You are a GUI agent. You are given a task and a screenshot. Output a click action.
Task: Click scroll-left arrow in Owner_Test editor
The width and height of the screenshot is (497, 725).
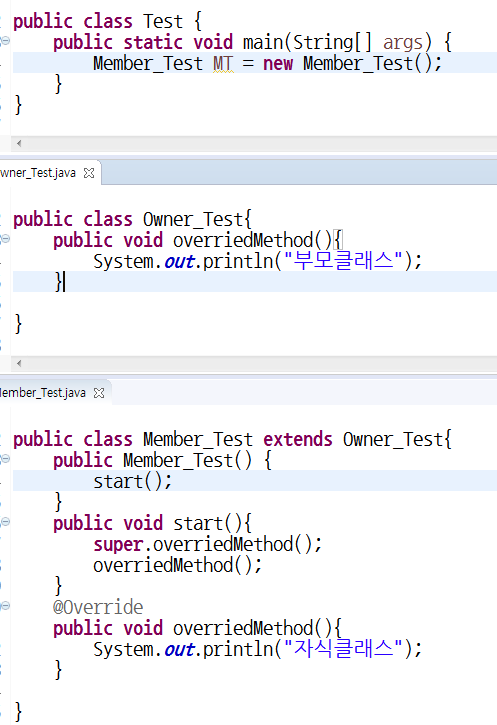19,363
